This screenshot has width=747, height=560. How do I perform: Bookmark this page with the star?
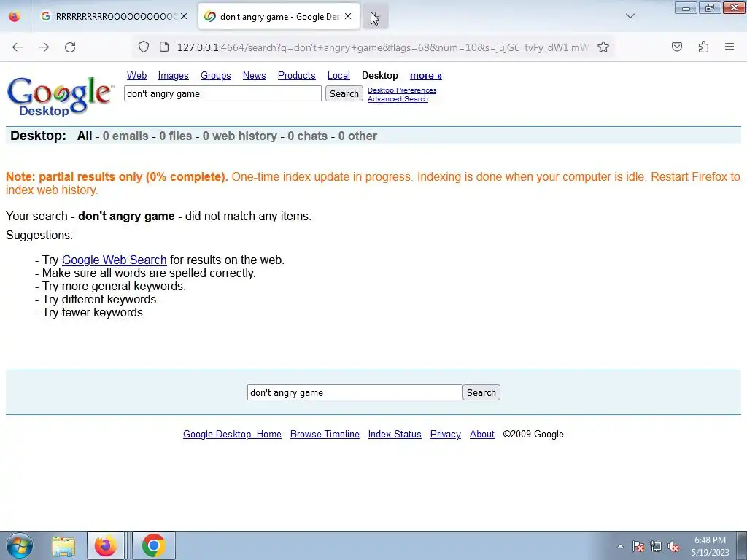[603, 47]
